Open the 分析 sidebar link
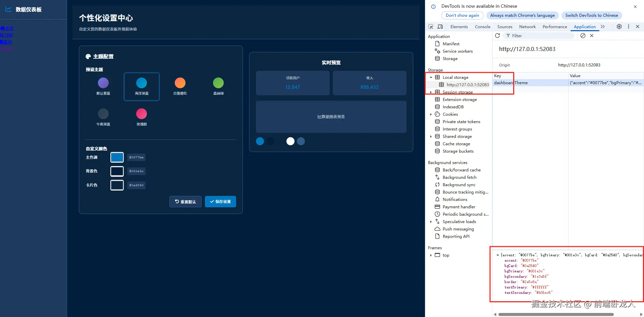This screenshot has width=644, height=317. (6, 35)
